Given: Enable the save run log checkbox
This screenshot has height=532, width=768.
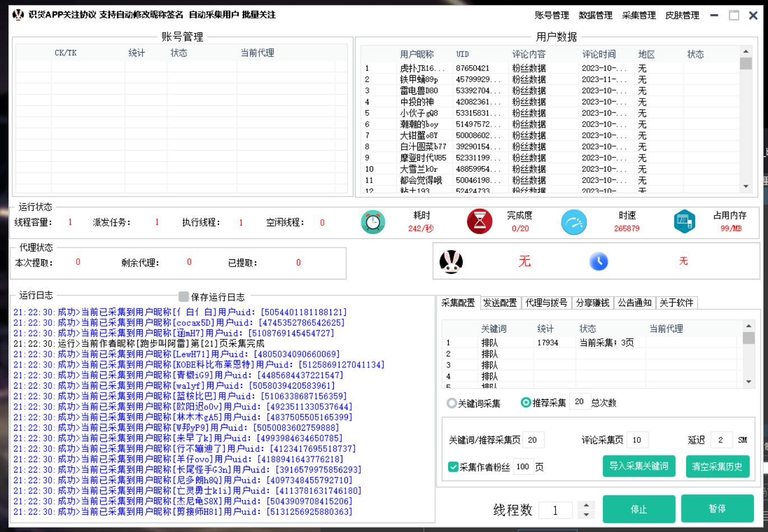Looking at the screenshot, I should (184, 297).
